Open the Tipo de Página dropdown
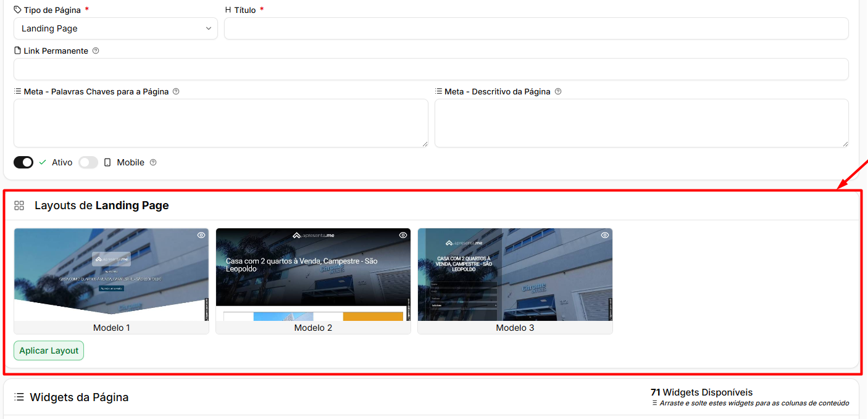The width and height of the screenshot is (868, 419). click(x=115, y=28)
